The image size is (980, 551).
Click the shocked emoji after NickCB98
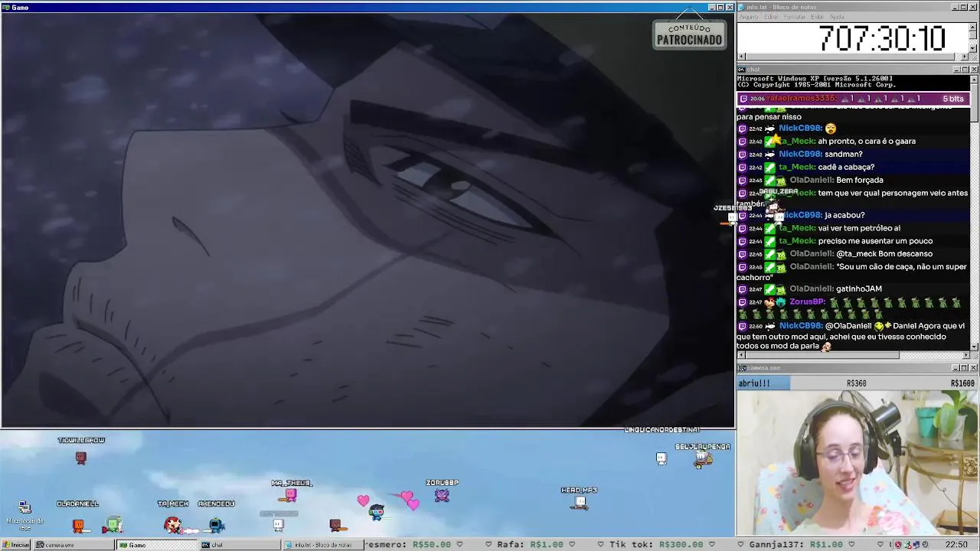[x=831, y=129]
